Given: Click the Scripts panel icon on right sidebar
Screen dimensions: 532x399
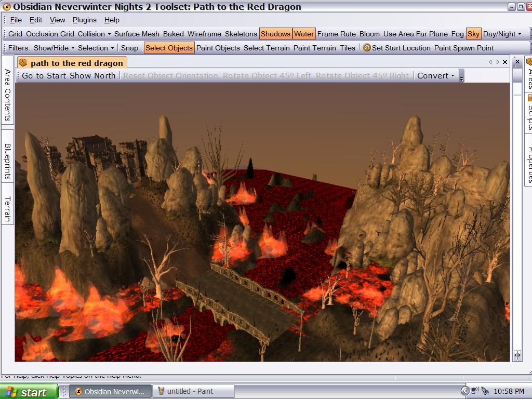Looking at the screenshot, I should pyautogui.click(x=530, y=98).
